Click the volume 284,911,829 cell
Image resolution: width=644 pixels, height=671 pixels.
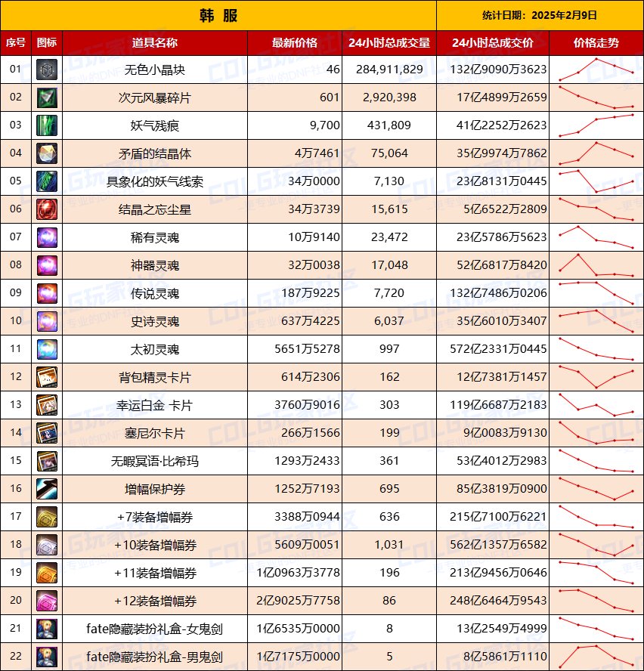pos(390,70)
